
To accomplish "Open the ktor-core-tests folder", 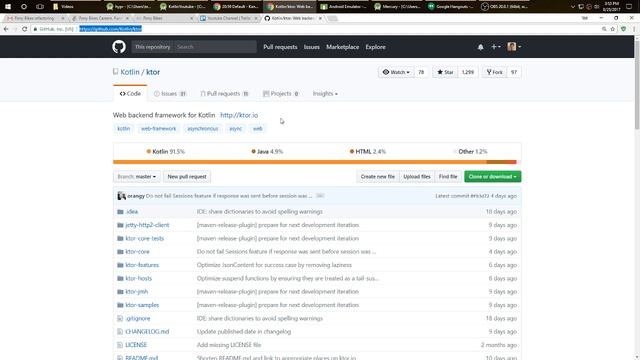I will click(144, 238).
